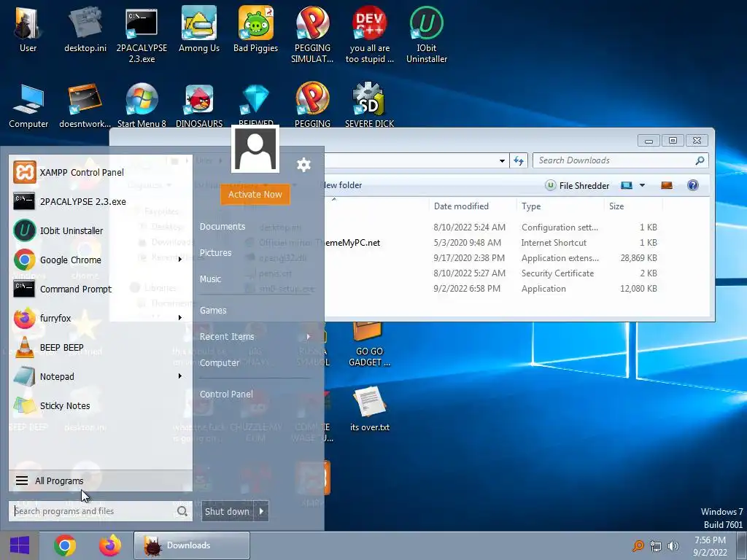Viewport: 747px width, 560px height.
Task: Open Computer desktop icon
Action: coord(28,106)
